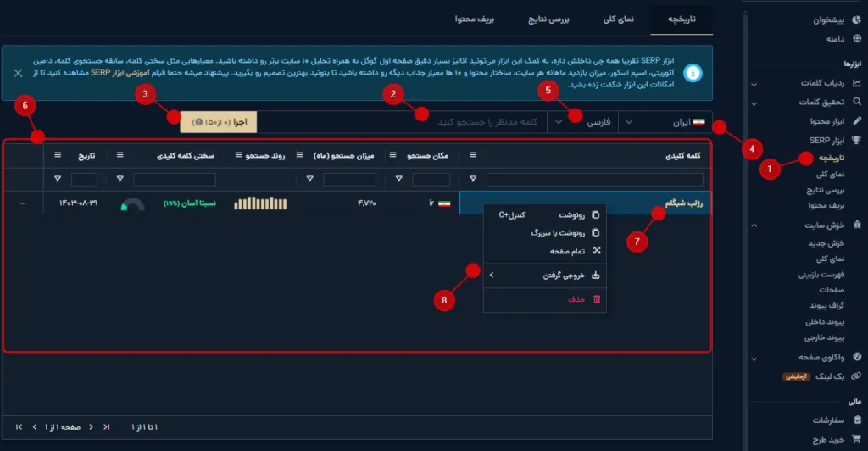Open column menu icon for کلمه کلیدی header
Viewport: 868px width, 451px height.
473,155
